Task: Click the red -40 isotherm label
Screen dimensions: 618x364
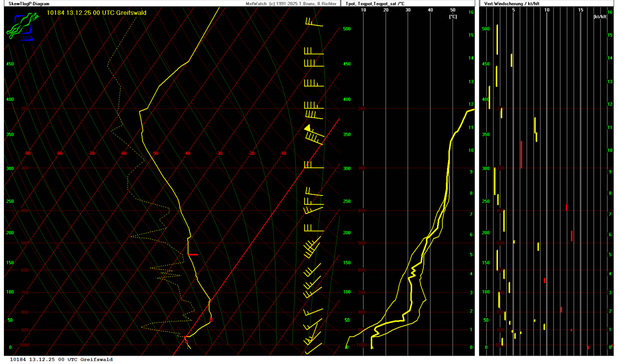Action: (187, 154)
